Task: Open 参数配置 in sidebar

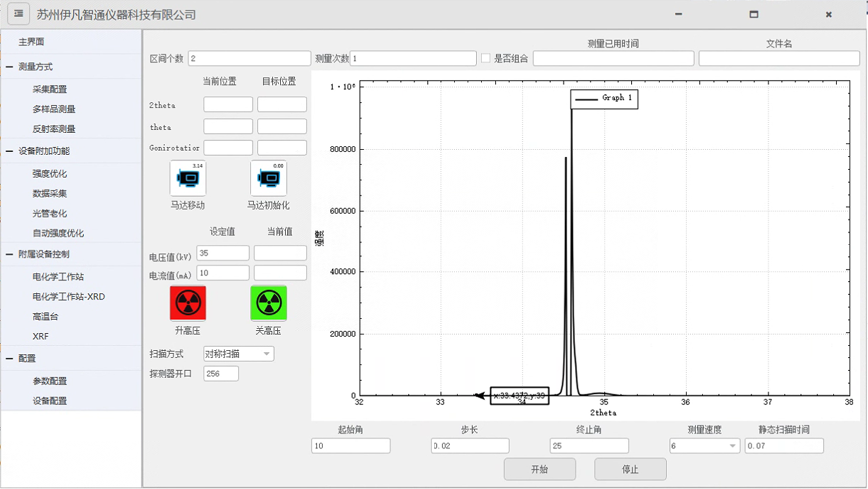Action: pyautogui.click(x=50, y=381)
